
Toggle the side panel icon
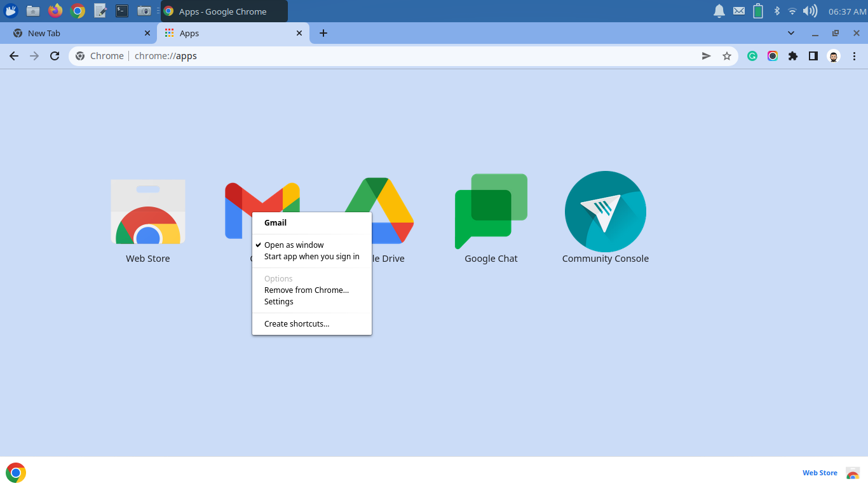coord(813,56)
